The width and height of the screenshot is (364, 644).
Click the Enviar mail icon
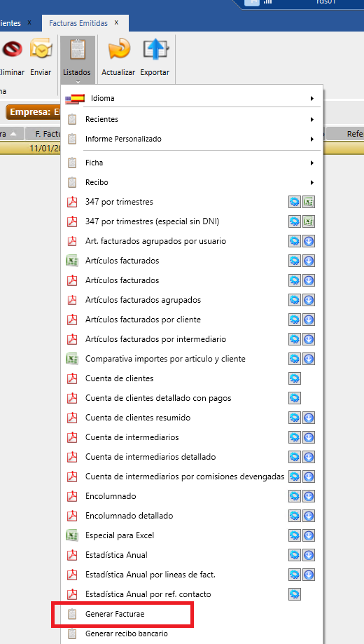pyautogui.click(x=41, y=50)
